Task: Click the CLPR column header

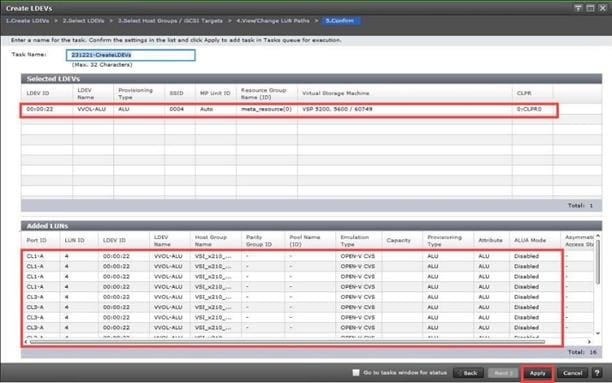Action: tap(524, 93)
